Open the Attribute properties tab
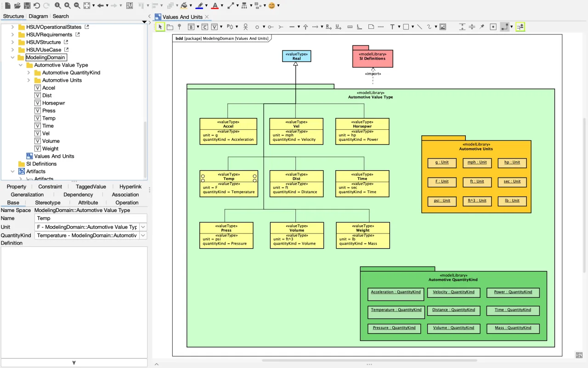588x368 pixels. (x=88, y=202)
